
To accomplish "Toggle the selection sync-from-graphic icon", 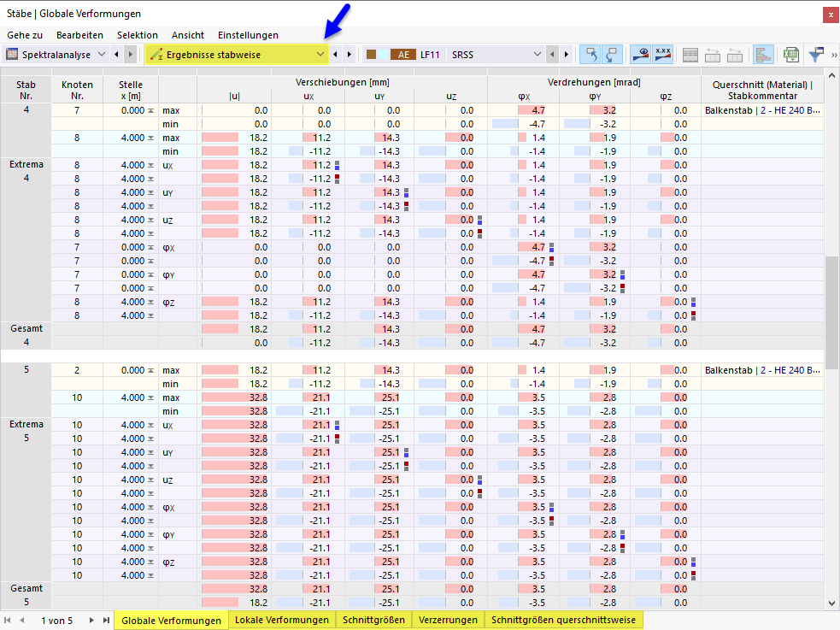I will (x=590, y=55).
